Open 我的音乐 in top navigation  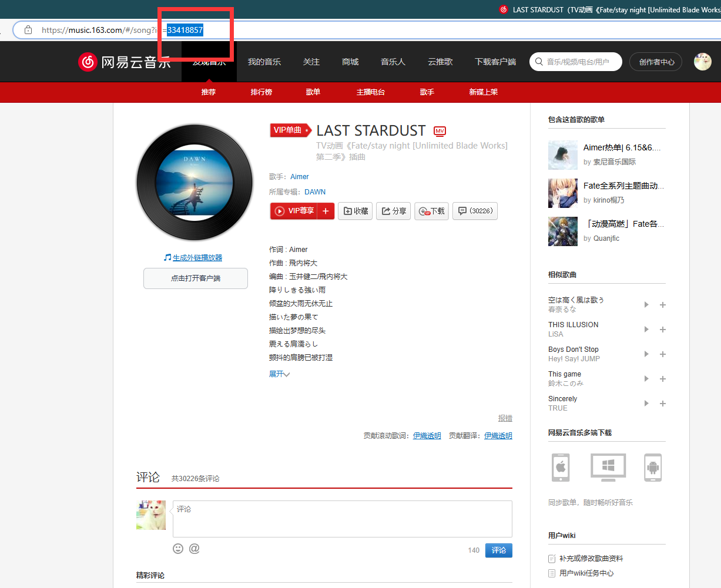(264, 62)
